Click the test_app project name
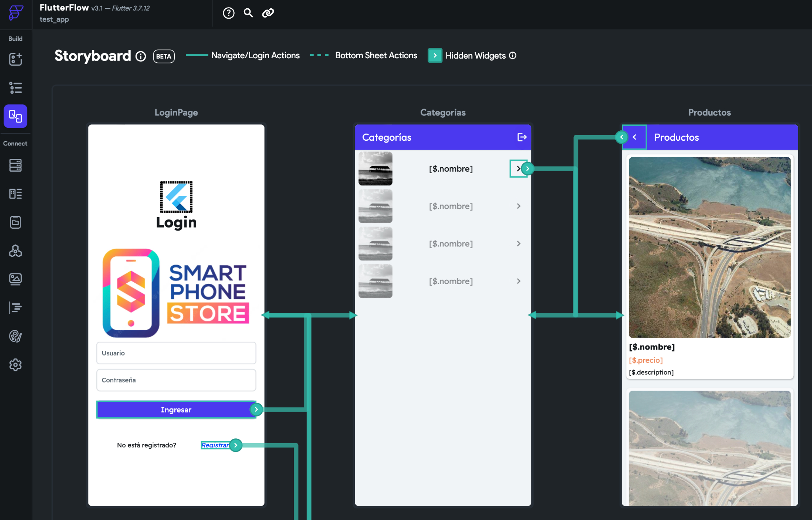The width and height of the screenshot is (812, 520). point(54,19)
